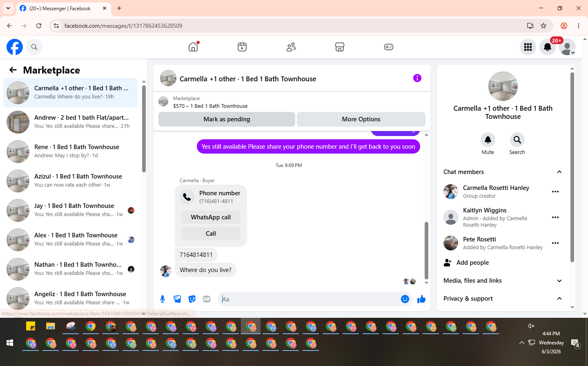The height and width of the screenshot is (366, 588).
Task: View site information icon beside the URL
Action: click(x=56, y=26)
